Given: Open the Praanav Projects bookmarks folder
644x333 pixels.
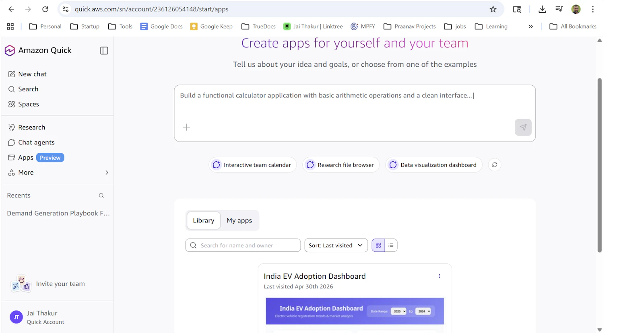Looking at the screenshot, I should pyautogui.click(x=410, y=27).
